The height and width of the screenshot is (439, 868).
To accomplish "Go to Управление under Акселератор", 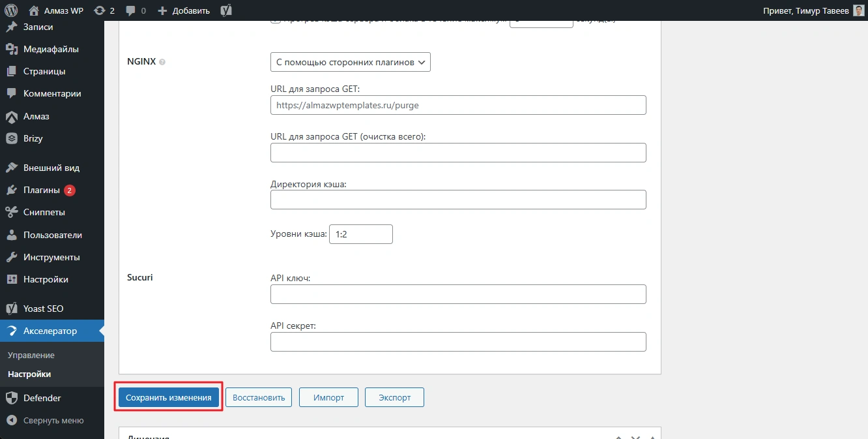I will tap(31, 356).
